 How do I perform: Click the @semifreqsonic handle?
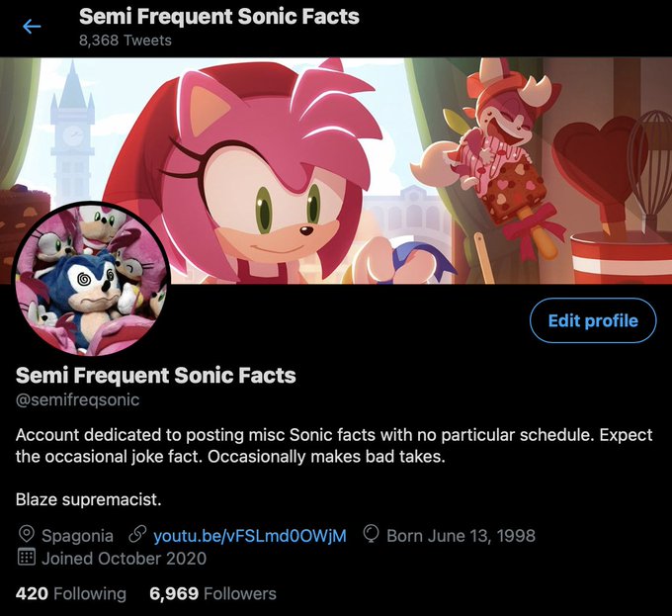click(x=77, y=399)
